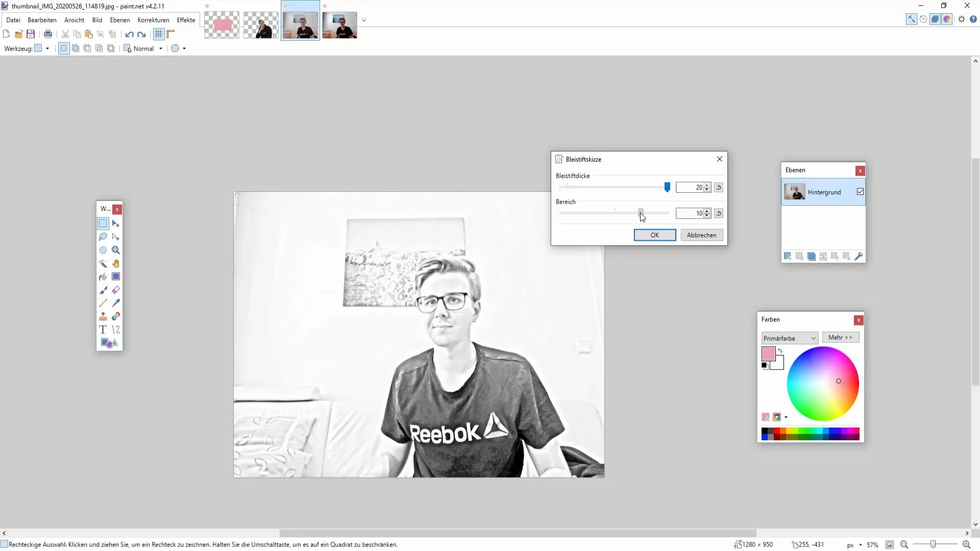
Task: Open the Primärfarbe dropdown
Action: coord(790,338)
